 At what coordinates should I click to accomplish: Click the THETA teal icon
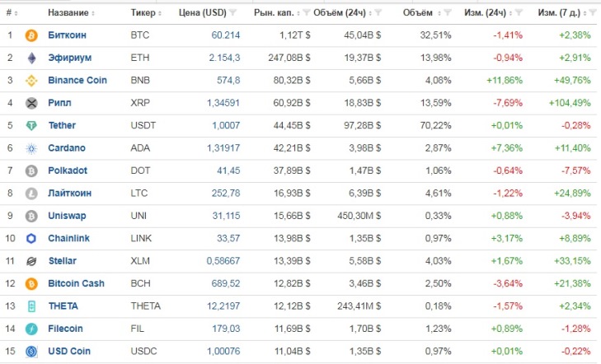[x=31, y=306]
